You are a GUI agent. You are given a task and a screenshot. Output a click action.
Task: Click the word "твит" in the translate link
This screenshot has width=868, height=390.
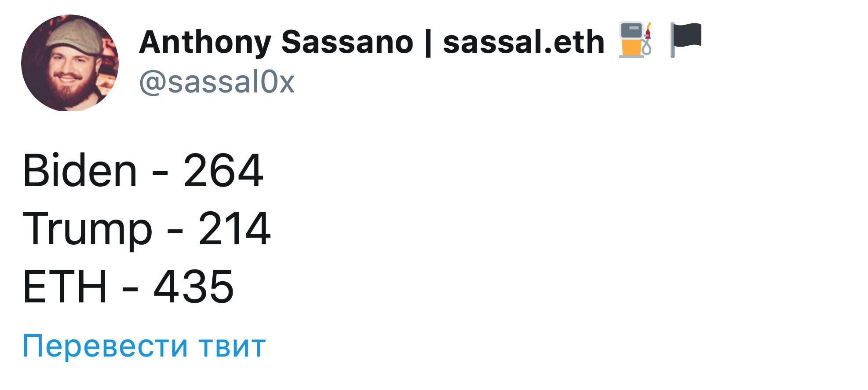click(232, 346)
